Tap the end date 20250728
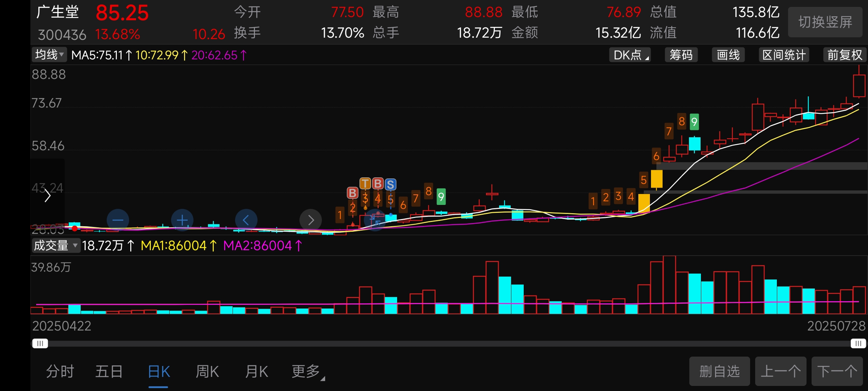The height and width of the screenshot is (391, 868). pyautogui.click(x=837, y=326)
